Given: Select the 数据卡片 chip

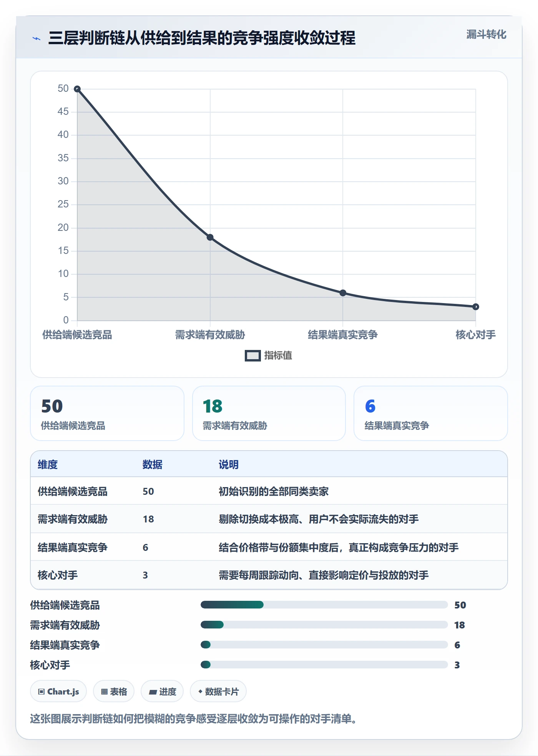Looking at the screenshot, I should [x=218, y=691].
